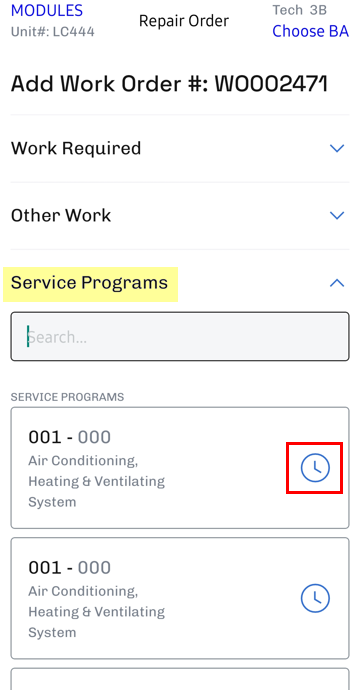Focus the Search service programs field
Screen dimensions: 361x690
pyautogui.click(x=180, y=337)
